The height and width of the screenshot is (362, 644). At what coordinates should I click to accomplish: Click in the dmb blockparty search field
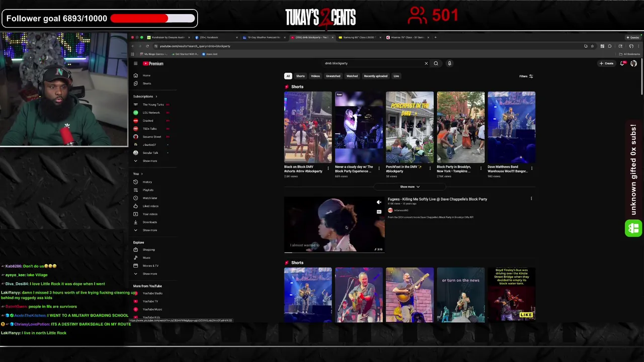pyautogui.click(x=372, y=63)
